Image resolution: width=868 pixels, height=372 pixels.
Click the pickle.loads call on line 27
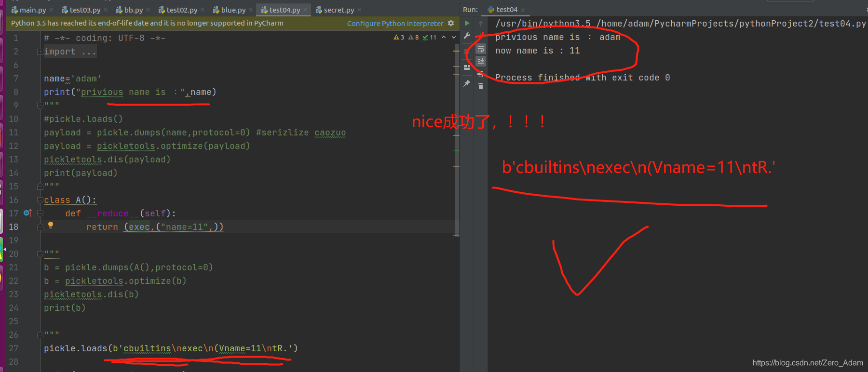(171, 348)
